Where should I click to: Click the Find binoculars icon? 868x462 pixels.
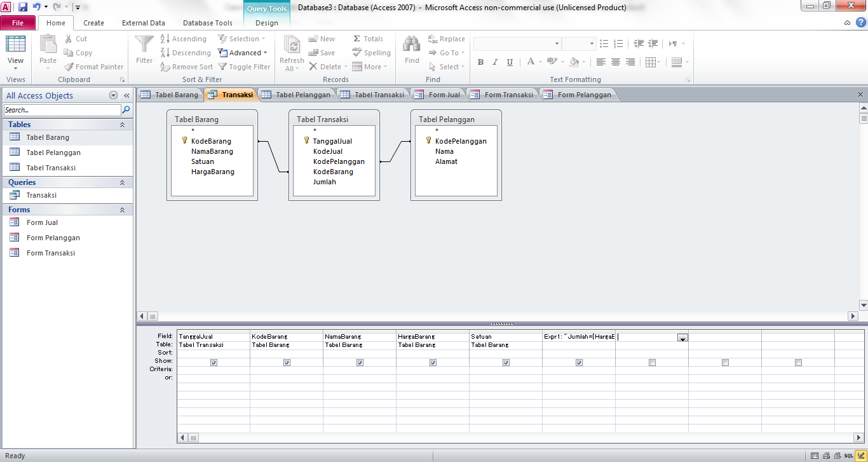[412, 44]
